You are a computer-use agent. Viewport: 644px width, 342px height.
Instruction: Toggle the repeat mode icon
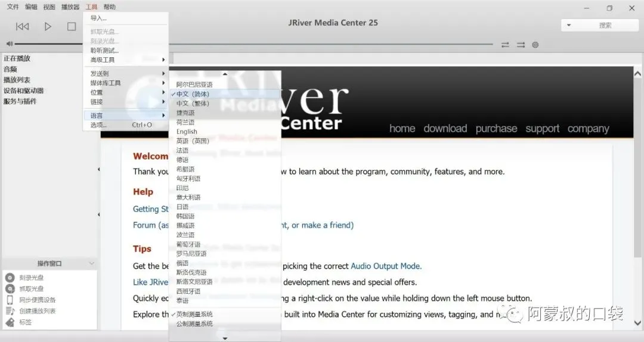pyautogui.click(x=505, y=45)
